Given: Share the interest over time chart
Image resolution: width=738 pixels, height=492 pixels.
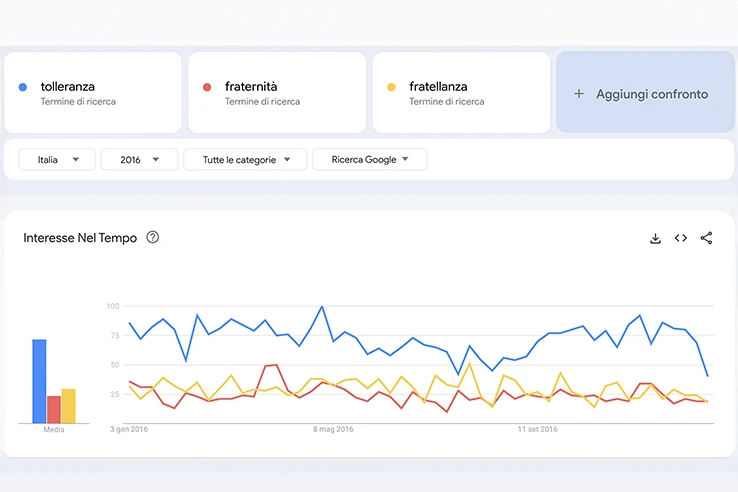Looking at the screenshot, I should tap(706, 238).
